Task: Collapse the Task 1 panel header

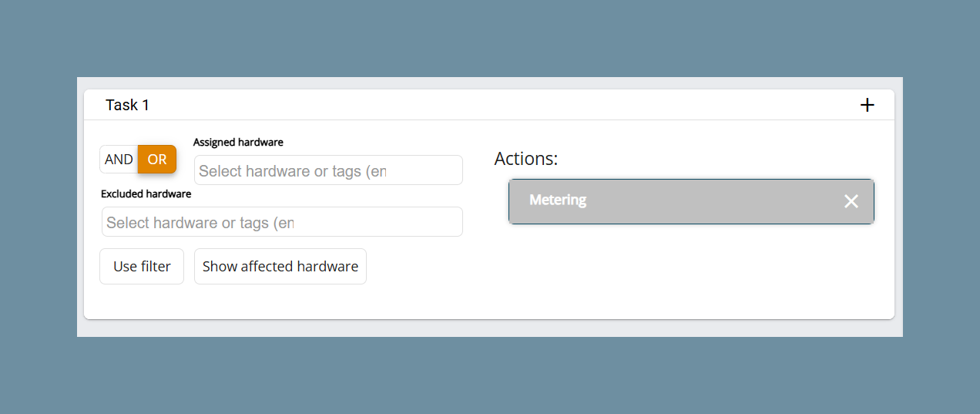Action: click(489, 105)
